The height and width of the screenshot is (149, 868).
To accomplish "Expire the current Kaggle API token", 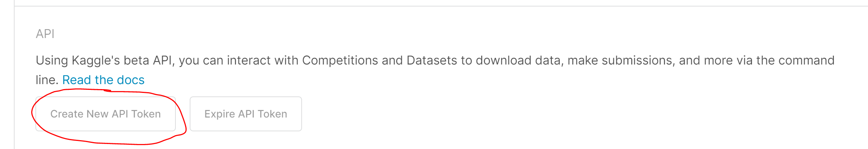I will (246, 114).
